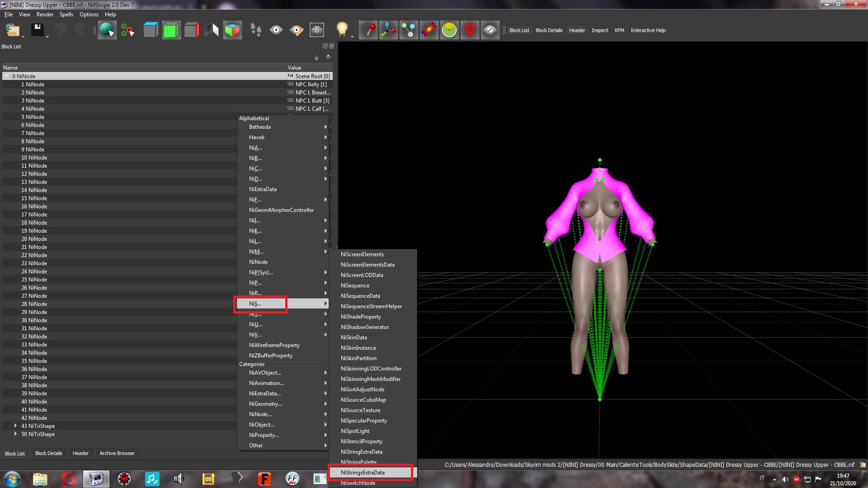Select the top view cube icon
868x488 pixels.
(151, 30)
